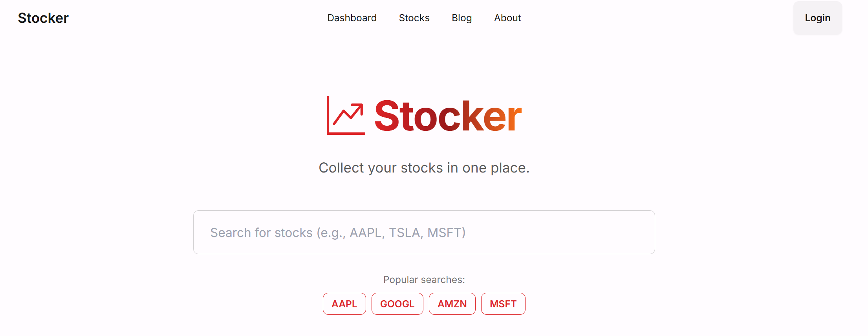Pick the AMZN popular search chip

[x=452, y=304]
